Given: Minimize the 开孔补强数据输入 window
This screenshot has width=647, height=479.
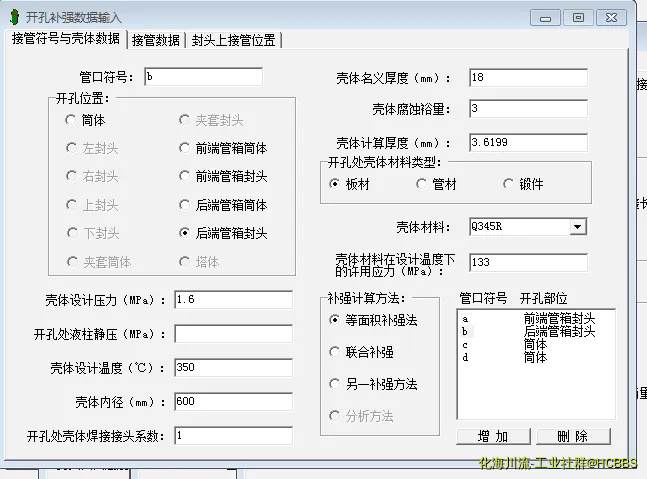Looking at the screenshot, I should point(545,18).
